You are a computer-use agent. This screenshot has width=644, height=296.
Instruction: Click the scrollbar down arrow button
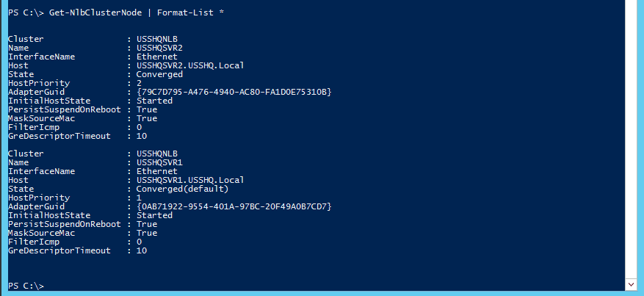[631, 284]
